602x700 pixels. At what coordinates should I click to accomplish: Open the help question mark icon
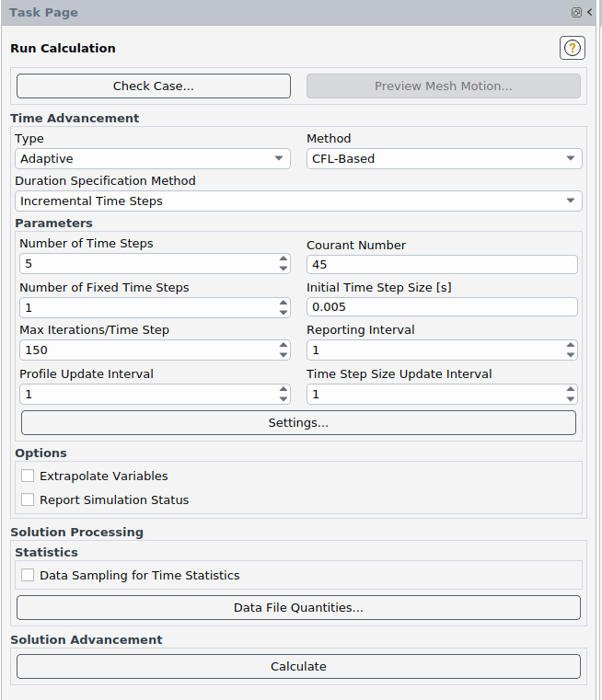572,49
